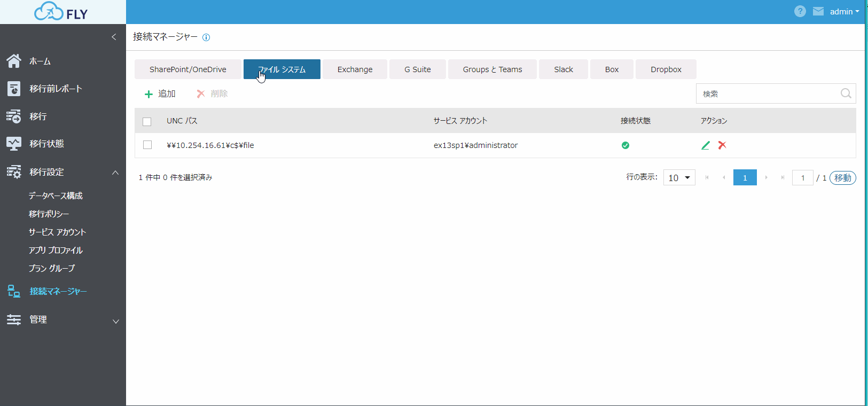Click the 接続マネージャー connection icon in sidebar
The height and width of the screenshot is (406, 868).
click(14, 291)
